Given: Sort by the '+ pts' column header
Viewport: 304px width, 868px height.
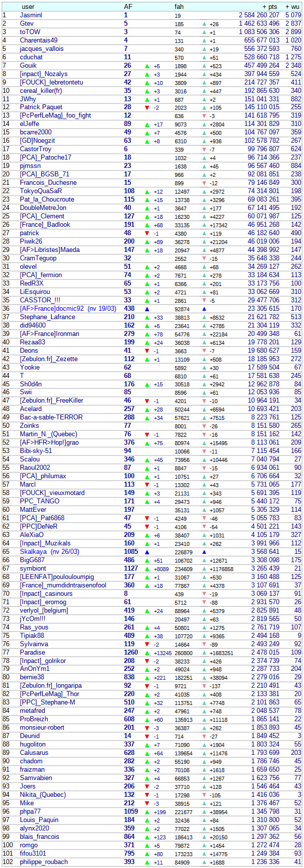Looking at the screenshot, I should point(270,7).
